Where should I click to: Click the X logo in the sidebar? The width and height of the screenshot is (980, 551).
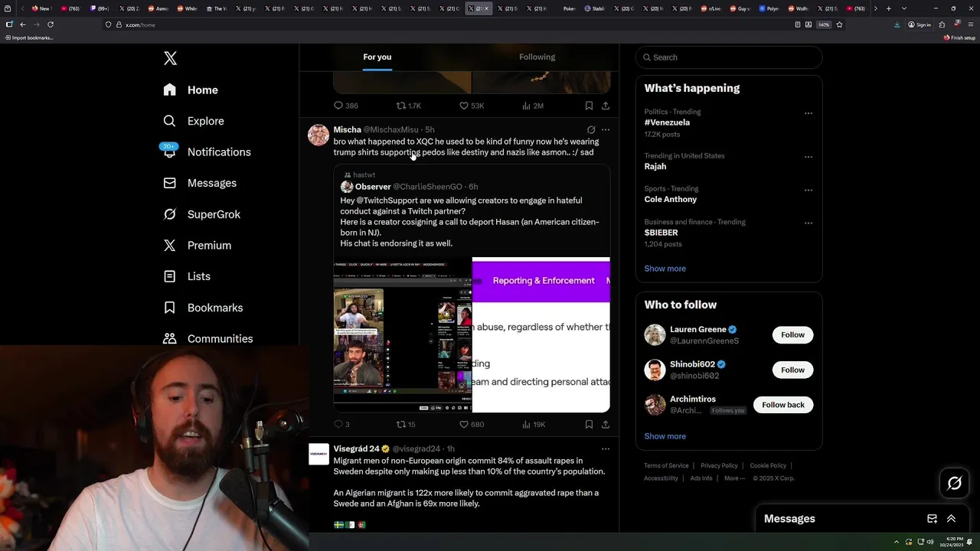[170, 58]
